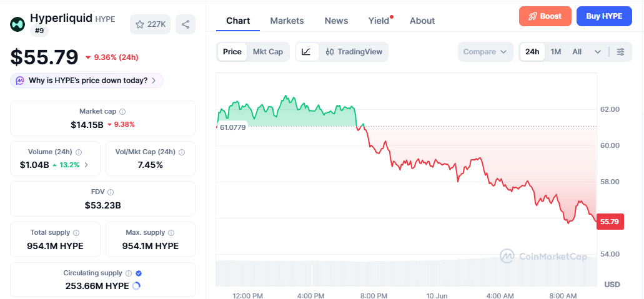Click the line chart view icon
644x299 pixels.
(x=307, y=52)
